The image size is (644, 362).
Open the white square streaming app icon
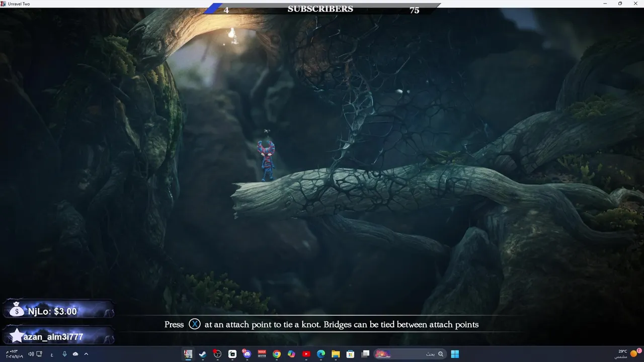point(232,354)
